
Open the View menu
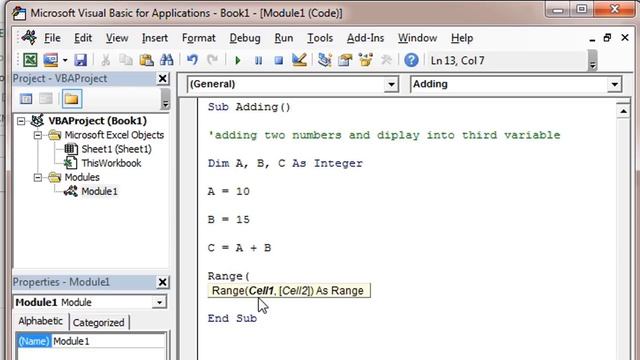point(117,38)
